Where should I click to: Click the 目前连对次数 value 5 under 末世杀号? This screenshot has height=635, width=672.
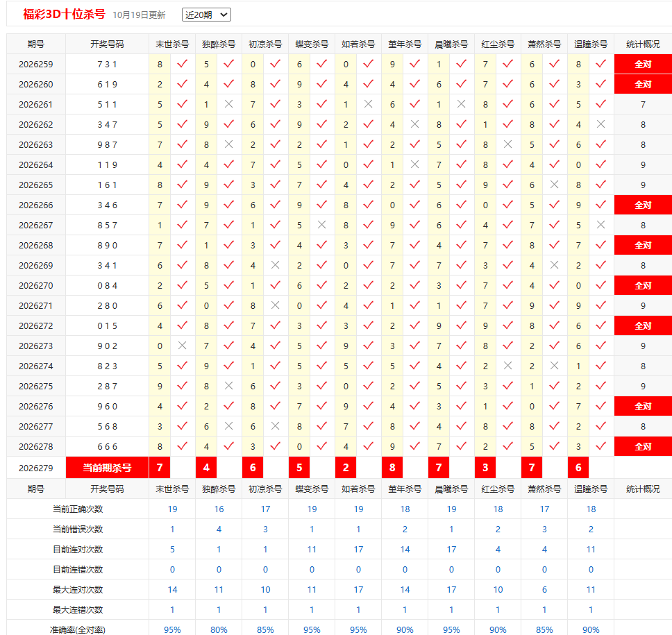coord(172,550)
